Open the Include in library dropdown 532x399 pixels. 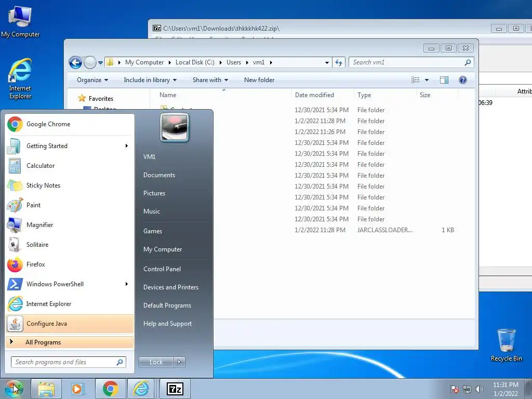(150, 80)
